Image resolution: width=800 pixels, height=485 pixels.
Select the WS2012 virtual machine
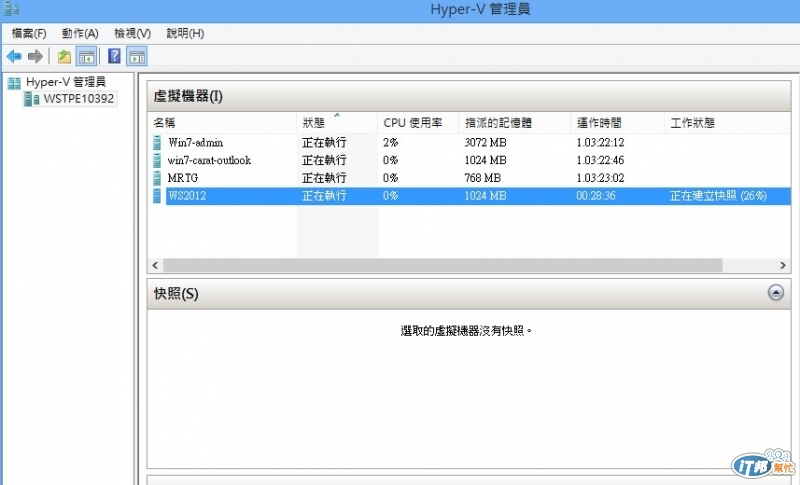click(x=187, y=196)
